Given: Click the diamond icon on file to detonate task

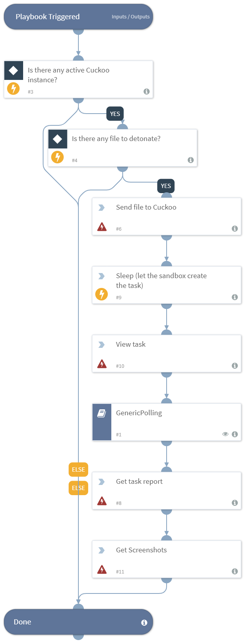Looking at the screenshot, I should pos(58,139).
